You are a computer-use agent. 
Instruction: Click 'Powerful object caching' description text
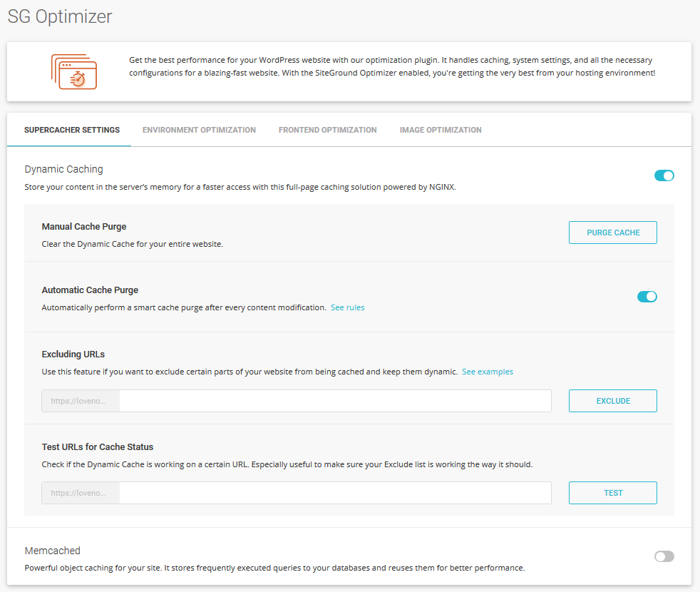point(274,568)
